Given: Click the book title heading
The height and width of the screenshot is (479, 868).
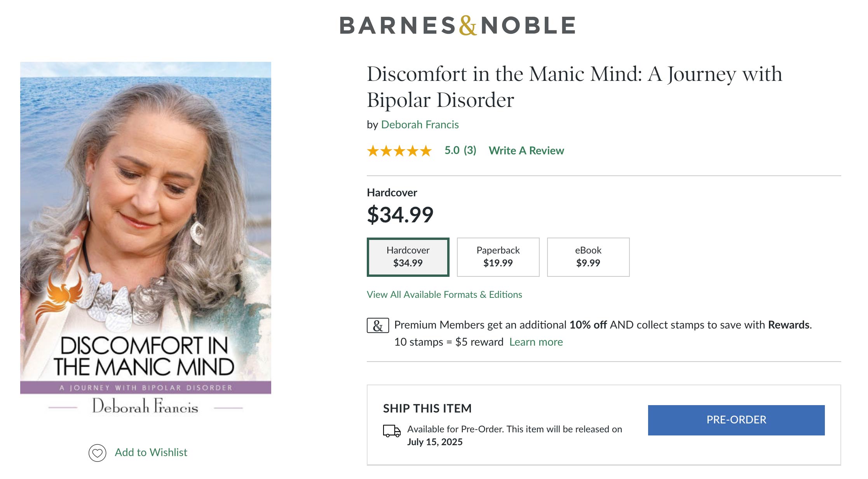Looking at the screenshot, I should click(x=574, y=87).
